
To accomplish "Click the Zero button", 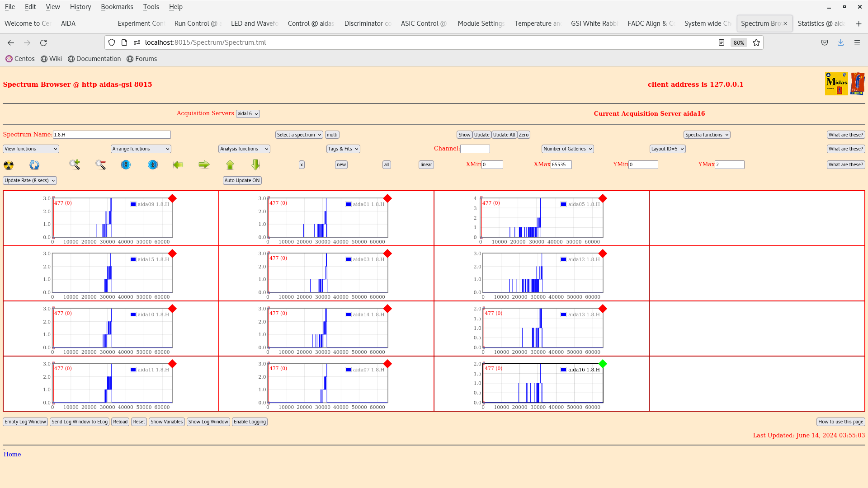I will coord(524,135).
